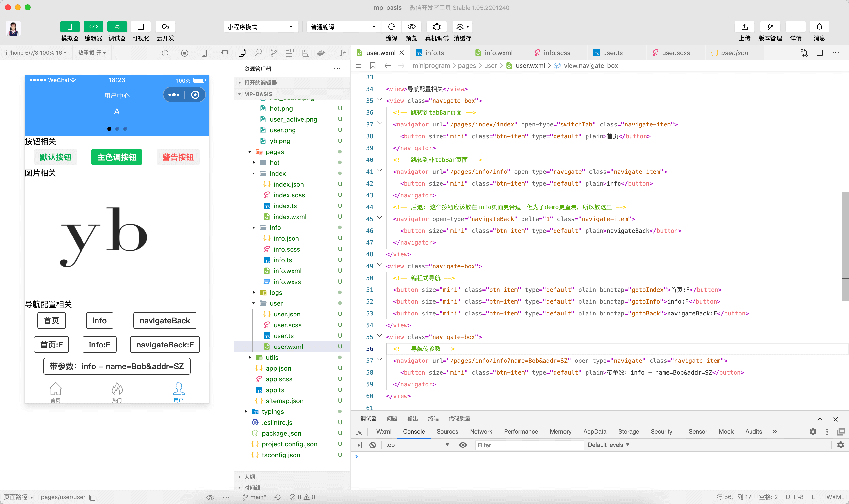Screen dimensions: 849x504
Task: Open source control branch icon
Action: [274, 53]
